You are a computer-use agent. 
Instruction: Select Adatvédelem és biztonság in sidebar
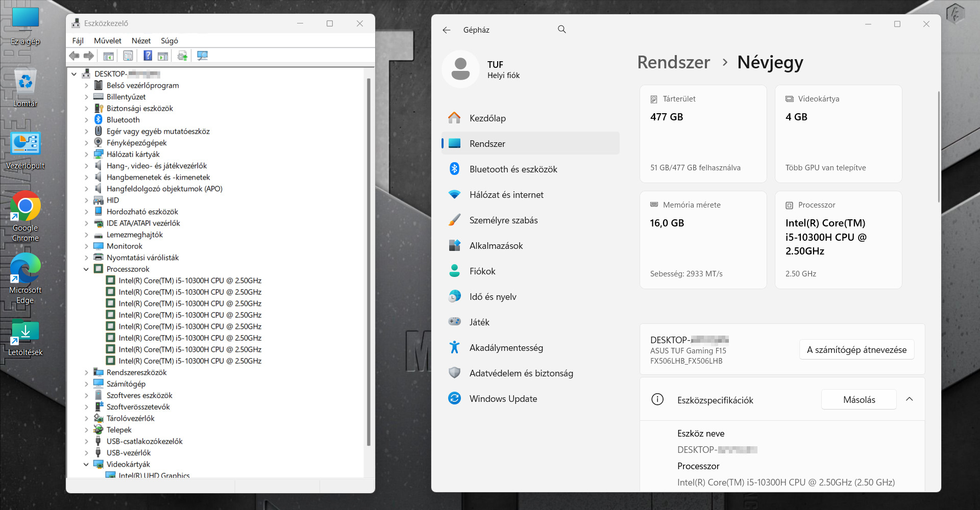530,373
